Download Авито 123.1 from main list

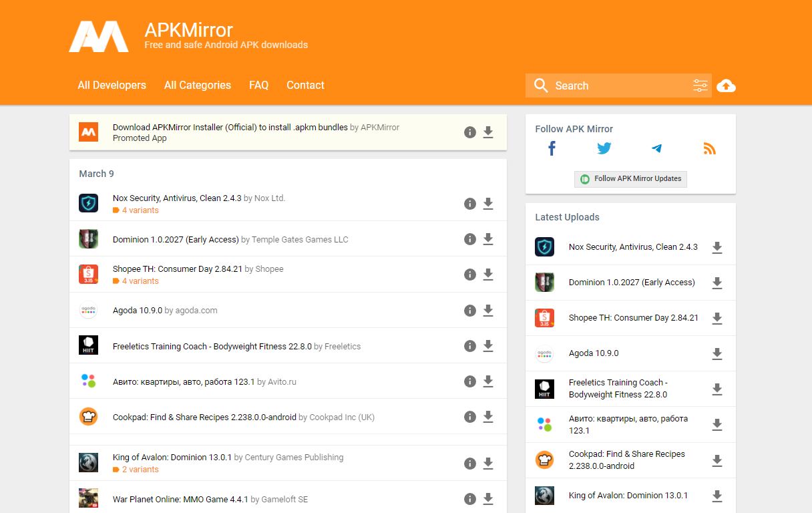[488, 381]
